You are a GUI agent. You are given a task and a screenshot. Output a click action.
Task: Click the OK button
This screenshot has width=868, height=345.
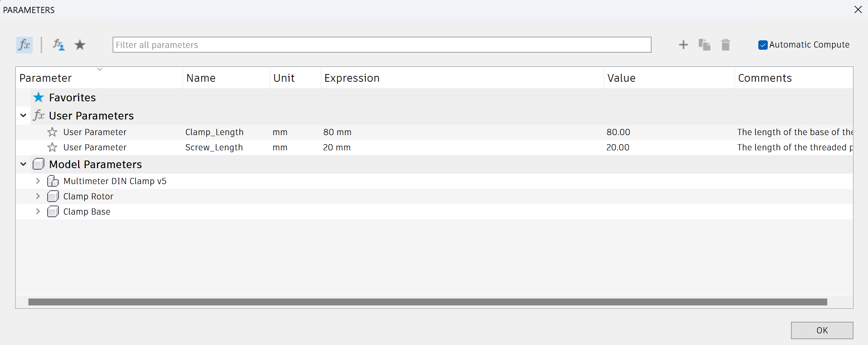(x=822, y=330)
